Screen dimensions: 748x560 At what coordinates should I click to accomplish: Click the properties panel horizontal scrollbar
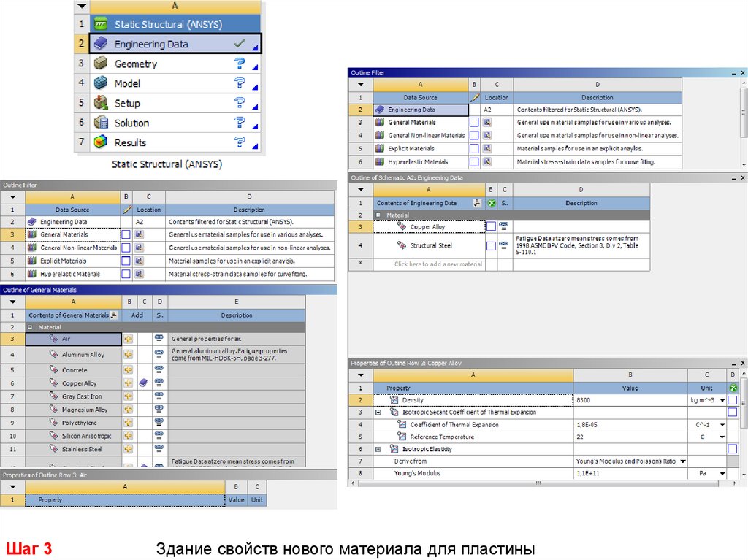[538, 483]
